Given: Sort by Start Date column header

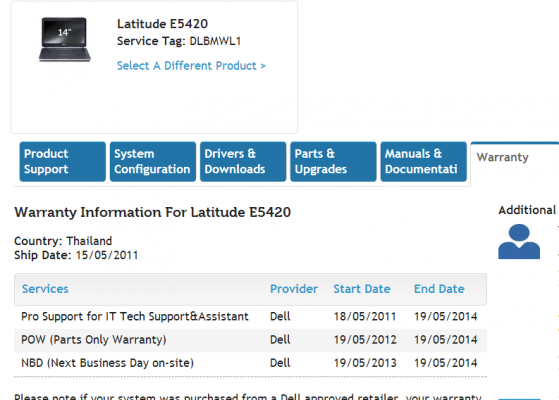Looking at the screenshot, I should click(x=362, y=289).
